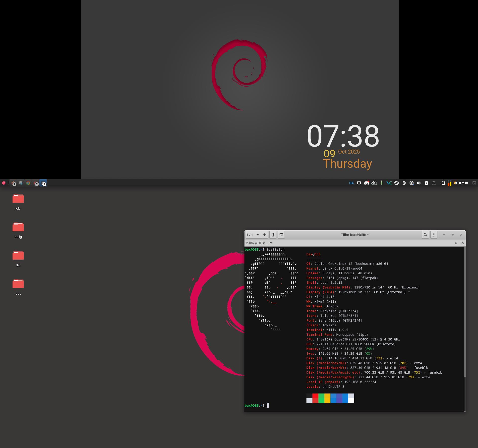Add a terminal to the right
This screenshot has height=448, width=478.
(273, 235)
